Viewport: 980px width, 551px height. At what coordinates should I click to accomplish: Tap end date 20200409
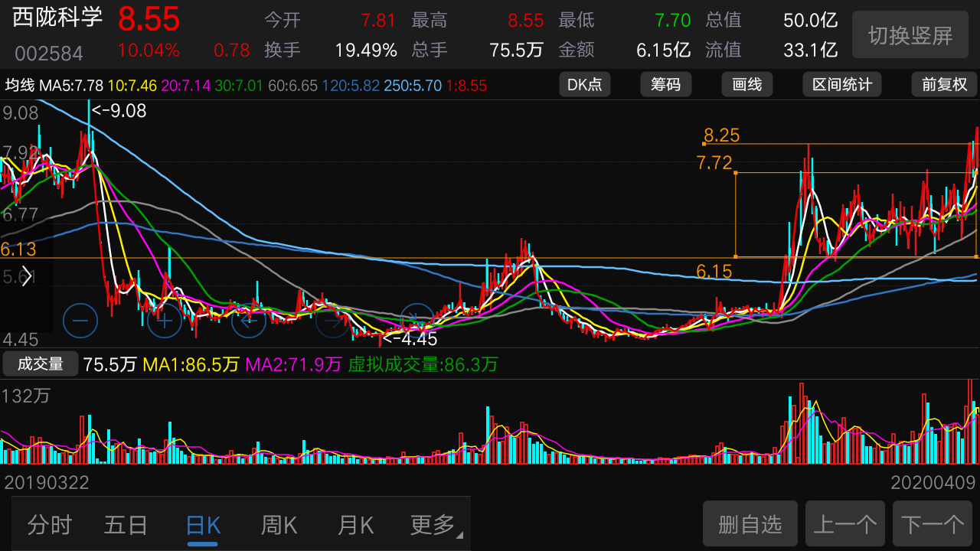click(933, 483)
